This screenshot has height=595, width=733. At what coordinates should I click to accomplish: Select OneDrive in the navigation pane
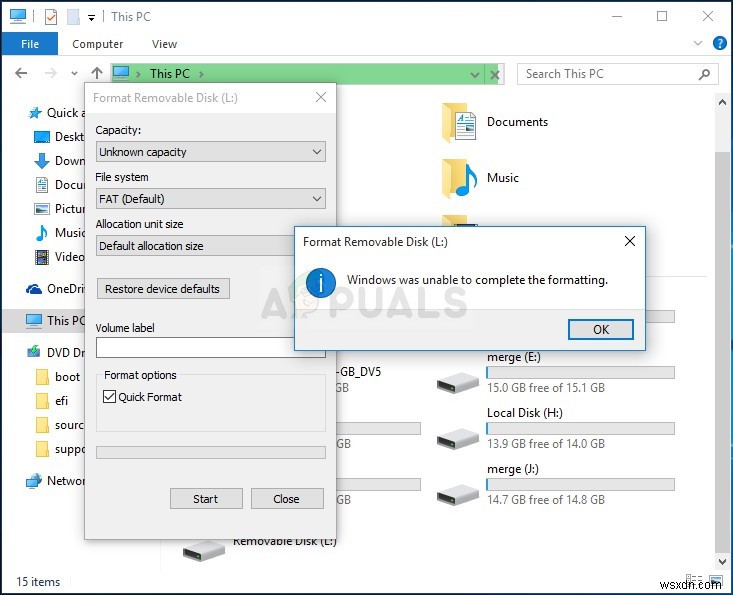[x=55, y=289]
